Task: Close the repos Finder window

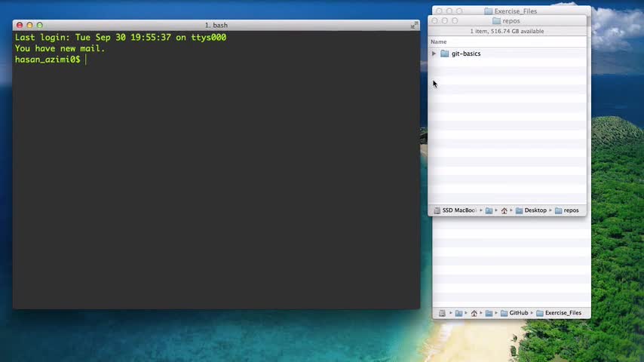Action: click(434, 20)
